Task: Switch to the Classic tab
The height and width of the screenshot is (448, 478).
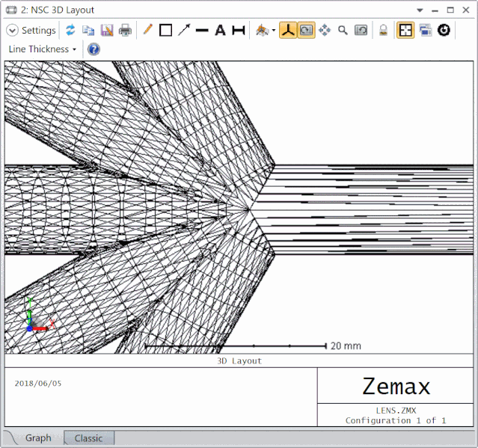Action: [88, 438]
